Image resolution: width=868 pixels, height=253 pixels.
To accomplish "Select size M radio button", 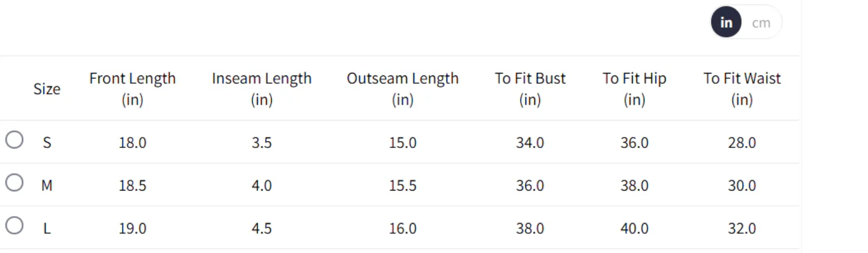I will pyautogui.click(x=14, y=183).
